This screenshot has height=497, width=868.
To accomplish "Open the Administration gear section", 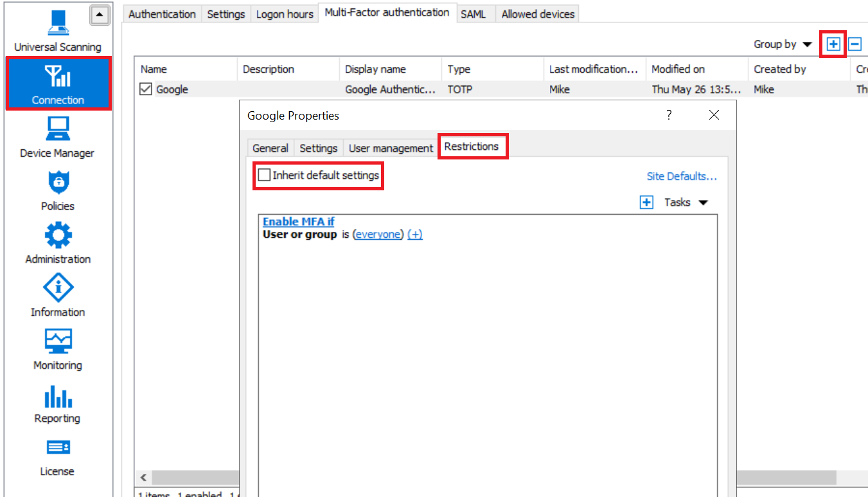I will 58,243.
